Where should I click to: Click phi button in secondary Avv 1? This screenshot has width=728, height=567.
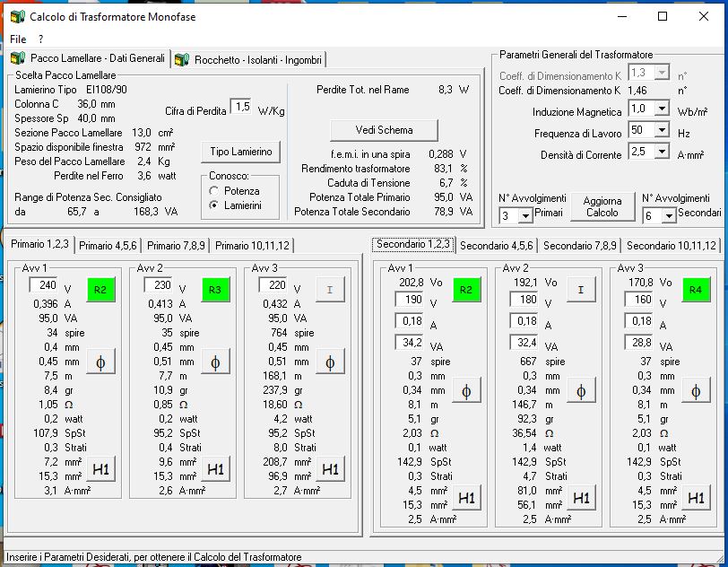pos(466,390)
